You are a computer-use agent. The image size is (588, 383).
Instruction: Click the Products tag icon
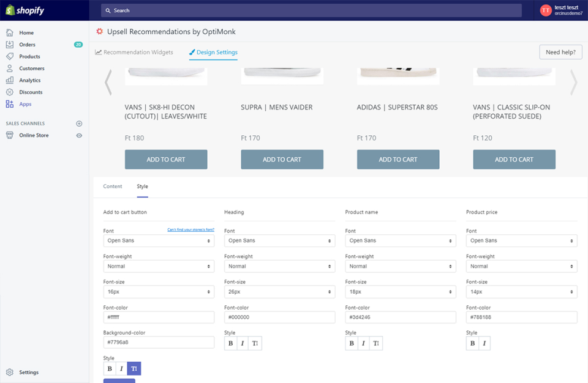pyautogui.click(x=10, y=56)
